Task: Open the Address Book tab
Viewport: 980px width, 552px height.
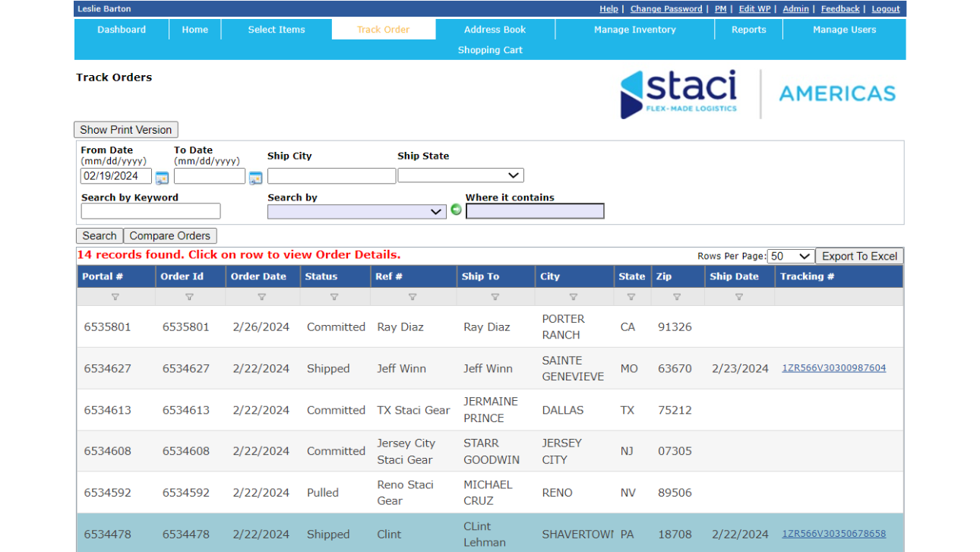Action: [495, 30]
